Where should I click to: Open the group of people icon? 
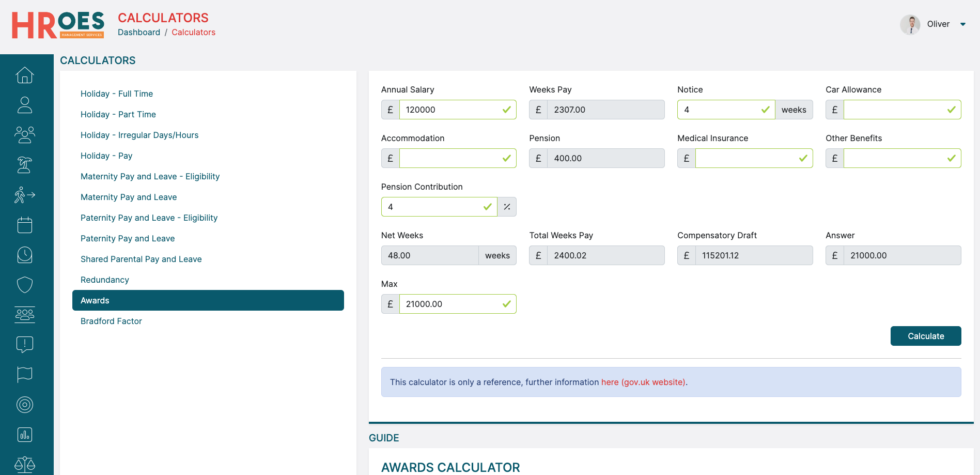25,135
